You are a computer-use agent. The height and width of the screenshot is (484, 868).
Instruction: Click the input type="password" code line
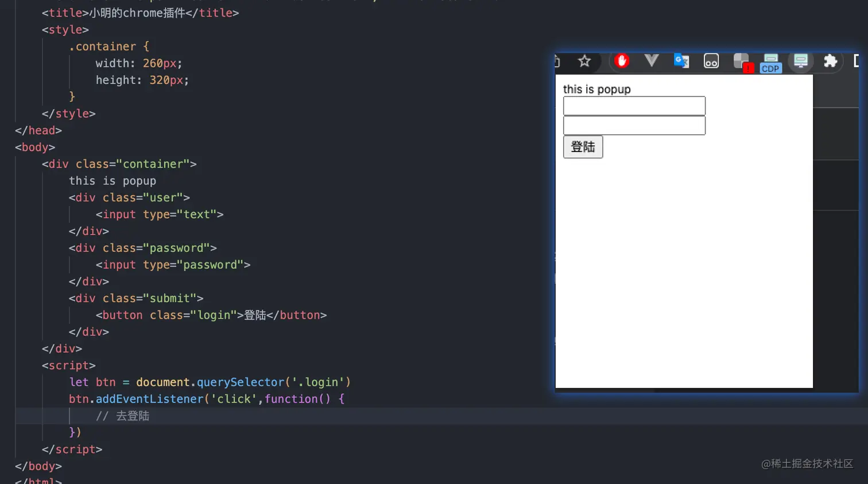tap(173, 265)
